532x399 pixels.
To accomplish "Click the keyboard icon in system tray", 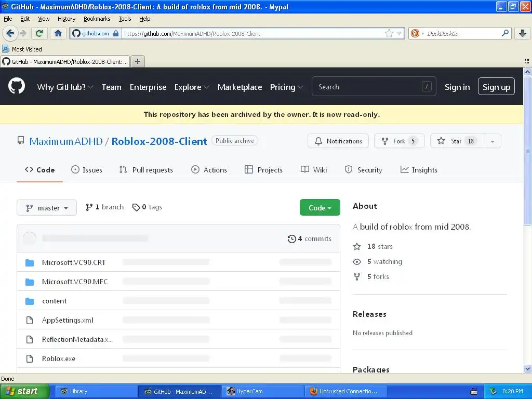I will [474, 392].
